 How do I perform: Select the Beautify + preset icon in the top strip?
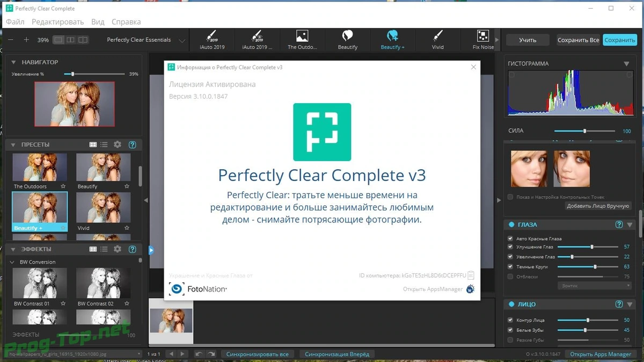tap(392, 40)
